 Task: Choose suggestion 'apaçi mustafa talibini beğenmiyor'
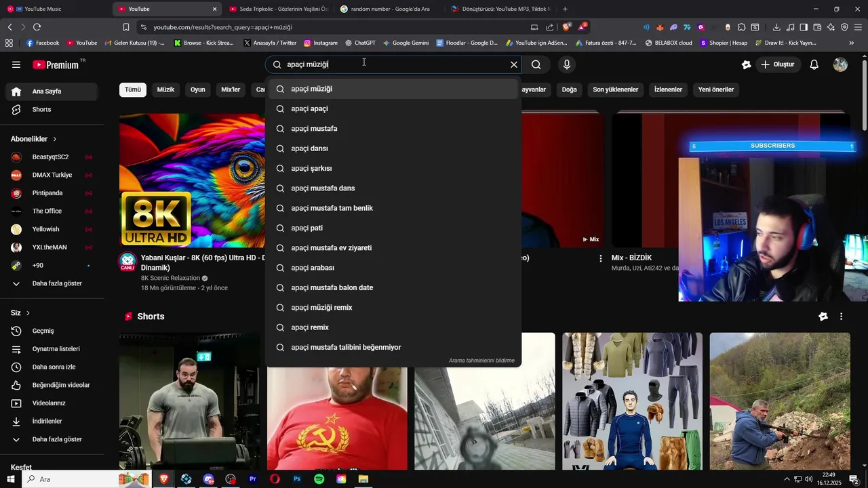click(393, 347)
